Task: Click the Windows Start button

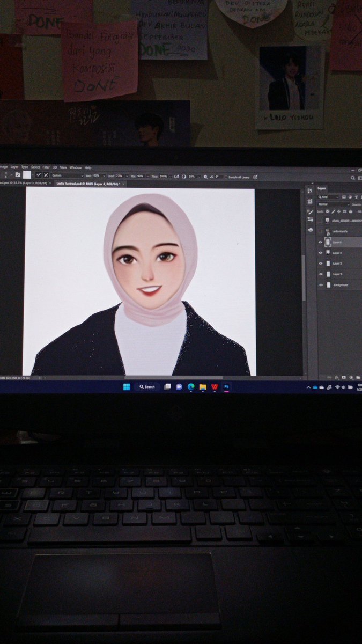Action: [x=127, y=386]
